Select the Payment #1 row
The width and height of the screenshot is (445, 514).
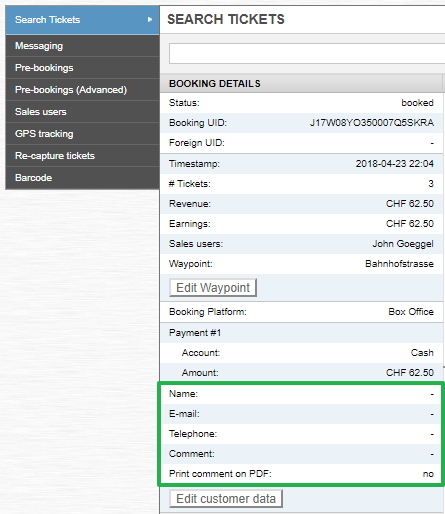click(301, 333)
